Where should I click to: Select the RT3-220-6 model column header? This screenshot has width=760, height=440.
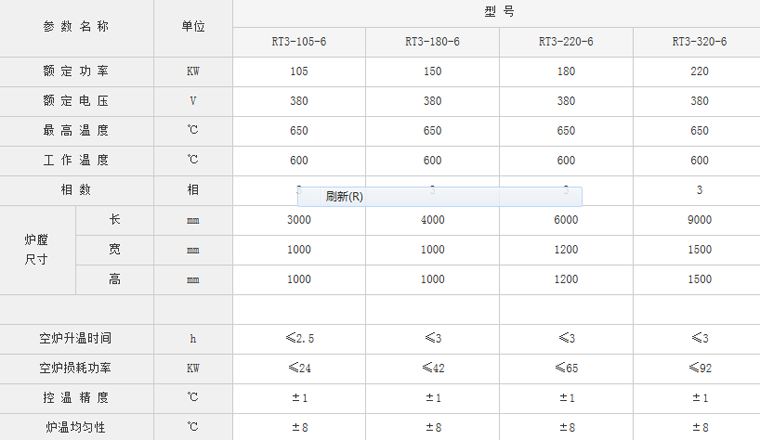566,42
